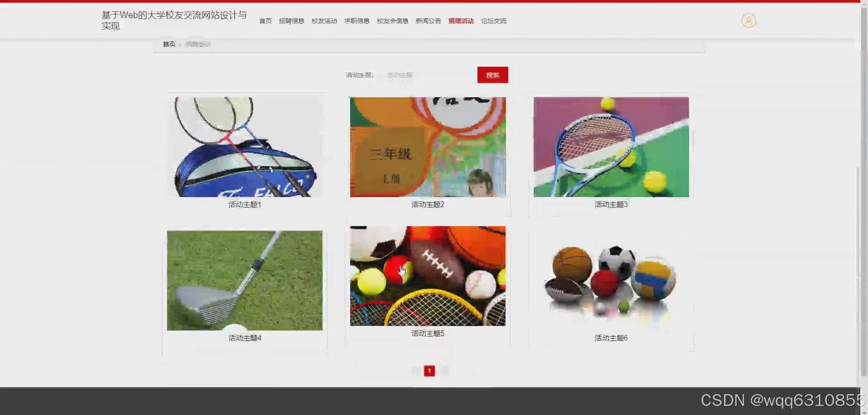
Task: Click the red 搜索 button
Action: (492, 75)
